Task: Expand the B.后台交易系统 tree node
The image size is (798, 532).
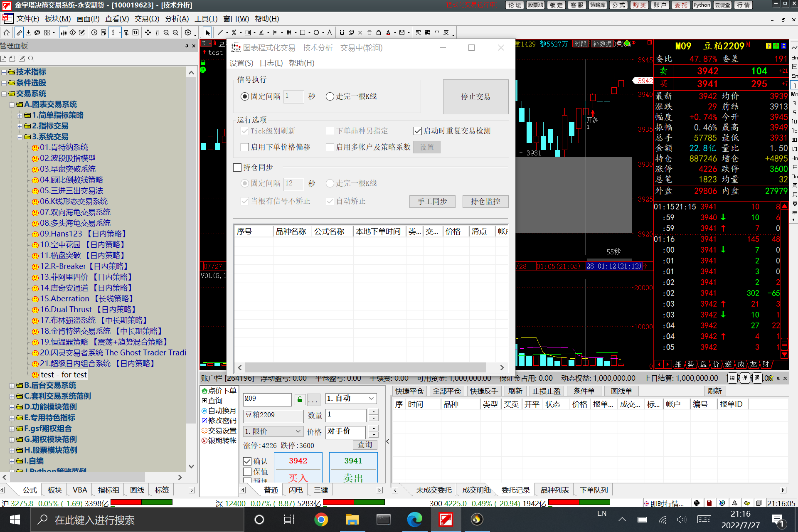Action: tap(12, 386)
